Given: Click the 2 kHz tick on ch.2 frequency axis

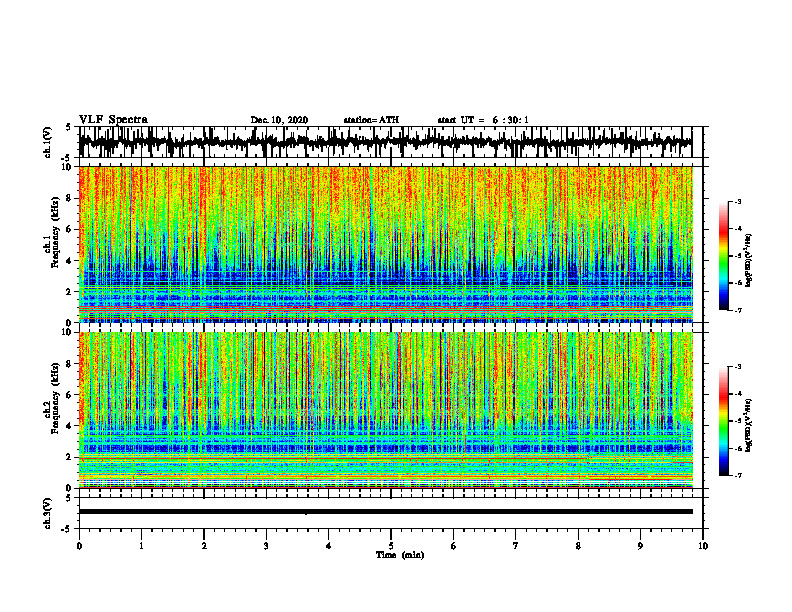Looking at the screenshot, I should pos(70,457).
